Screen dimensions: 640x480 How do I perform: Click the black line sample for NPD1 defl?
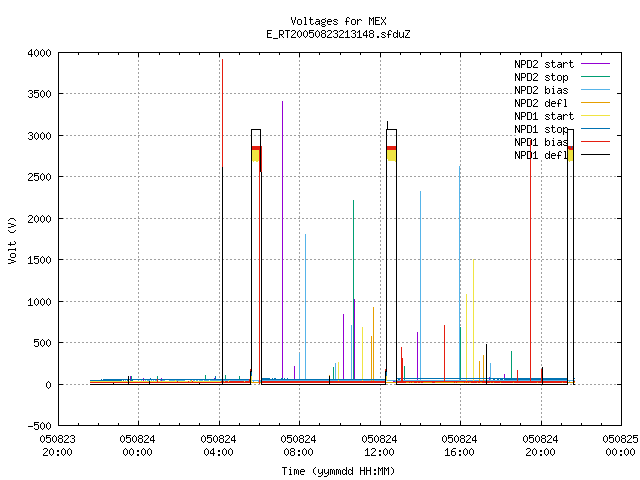pyautogui.click(x=595, y=155)
